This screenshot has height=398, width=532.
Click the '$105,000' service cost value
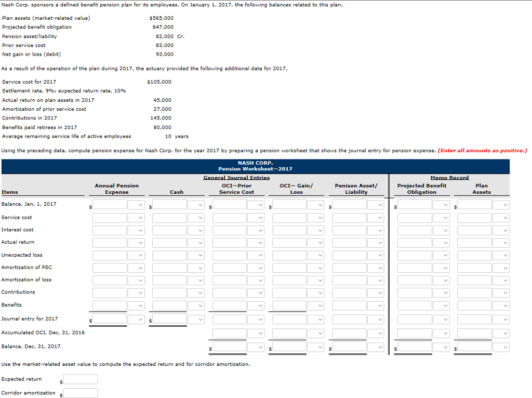[x=159, y=82]
